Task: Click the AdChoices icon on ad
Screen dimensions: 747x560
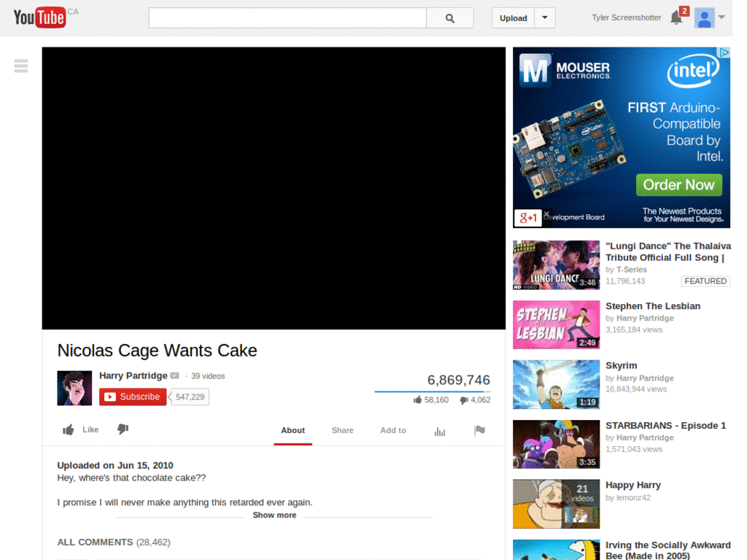Action: point(724,52)
